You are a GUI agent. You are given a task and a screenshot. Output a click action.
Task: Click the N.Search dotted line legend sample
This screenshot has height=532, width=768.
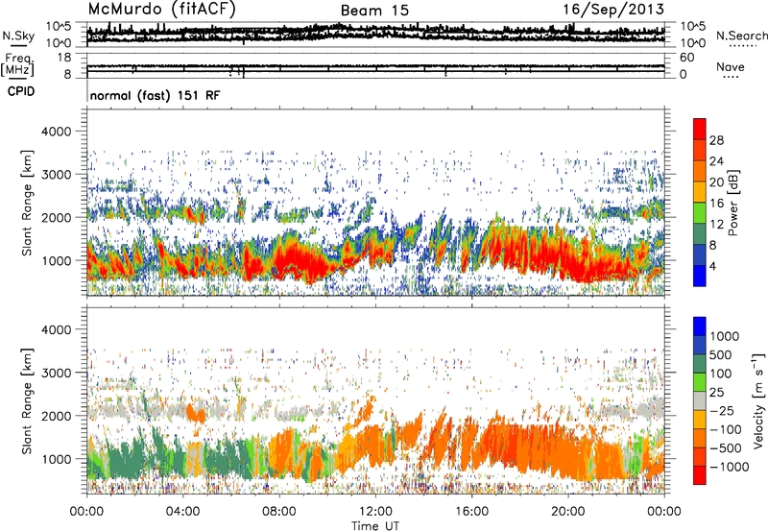[x=743, y=46]
